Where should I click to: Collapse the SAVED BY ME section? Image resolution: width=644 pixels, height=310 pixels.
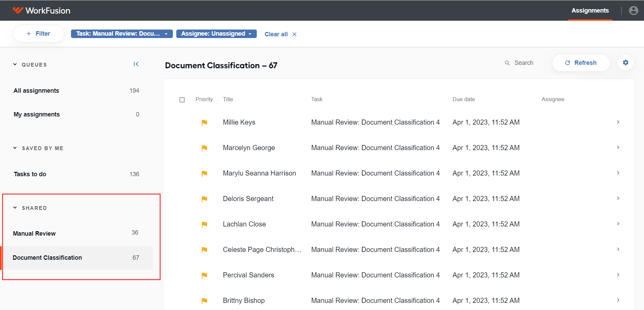pos(15,148)
